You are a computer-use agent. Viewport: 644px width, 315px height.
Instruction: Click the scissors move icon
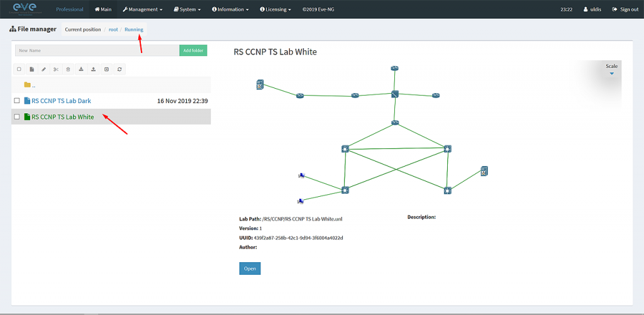[56, 69]
